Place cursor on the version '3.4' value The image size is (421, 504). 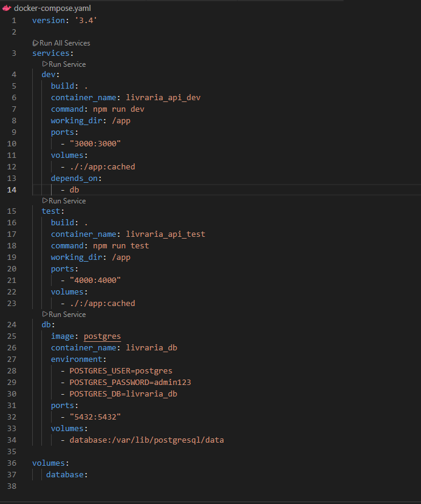pyautogui.click(x=83, y=21)
